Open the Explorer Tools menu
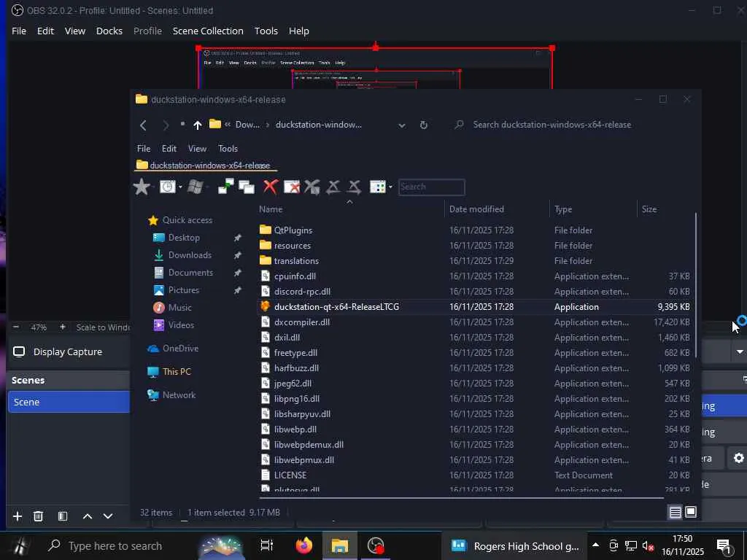 228,149
